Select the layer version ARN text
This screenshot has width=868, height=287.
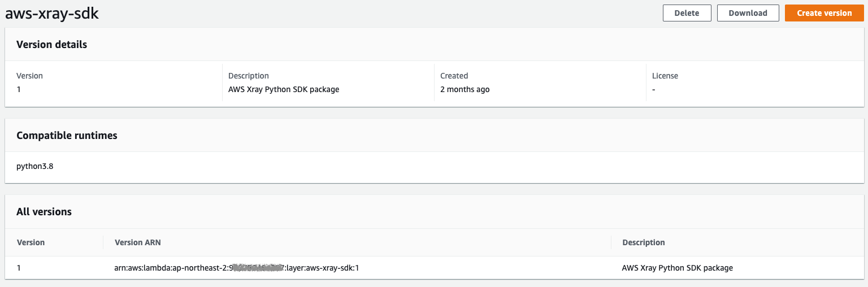[237, 268]
